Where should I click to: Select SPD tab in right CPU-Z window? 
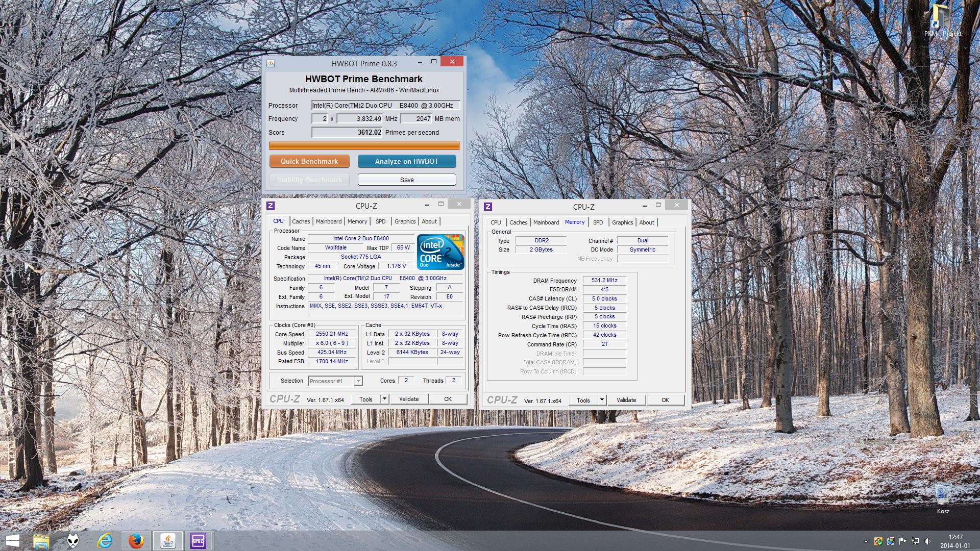coord(598,222)
